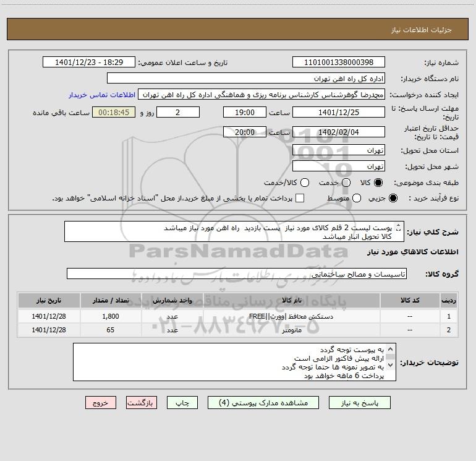Click the scroll arrows of شرح کلی نیاز box

pos(399,227)
